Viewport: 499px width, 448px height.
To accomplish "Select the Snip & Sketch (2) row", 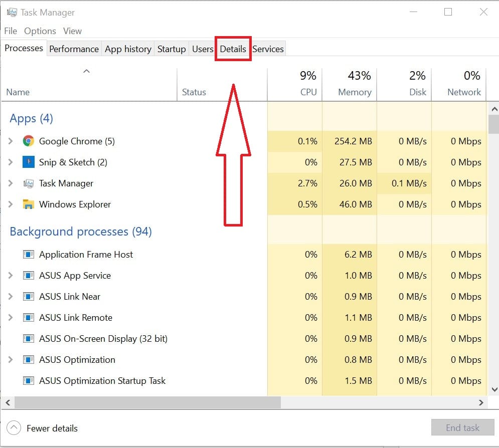I will tap(244, 162).
